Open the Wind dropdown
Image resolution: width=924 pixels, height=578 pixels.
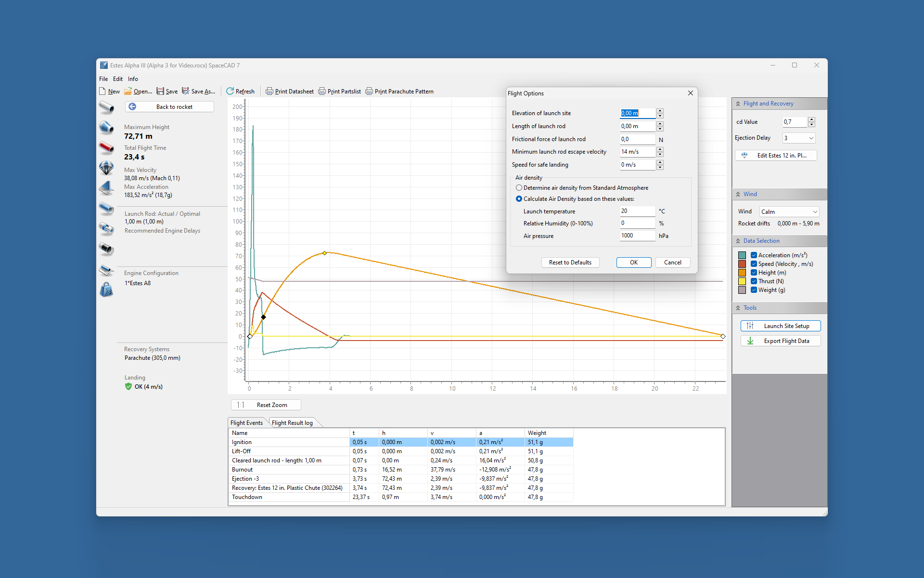(789, 212)
